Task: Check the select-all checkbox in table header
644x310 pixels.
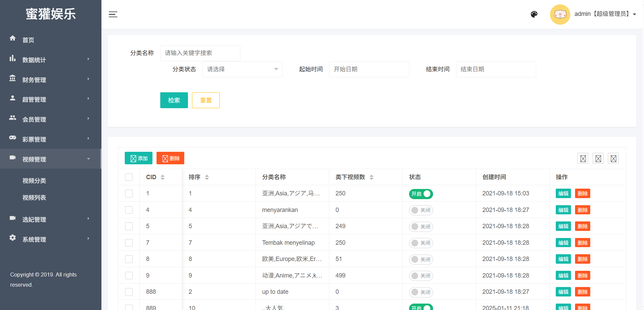Action: (129, 177)
